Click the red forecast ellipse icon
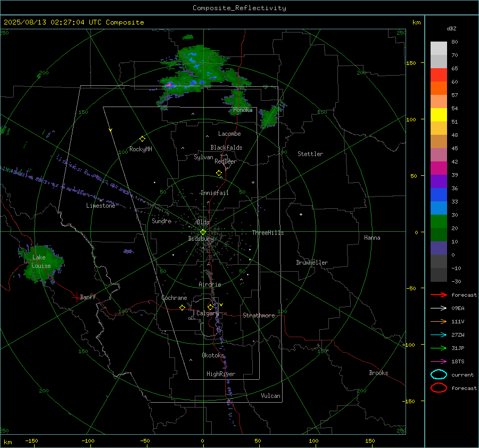This screenshot has width=479, height=448. pyautogui.click(x=439, y=388)
